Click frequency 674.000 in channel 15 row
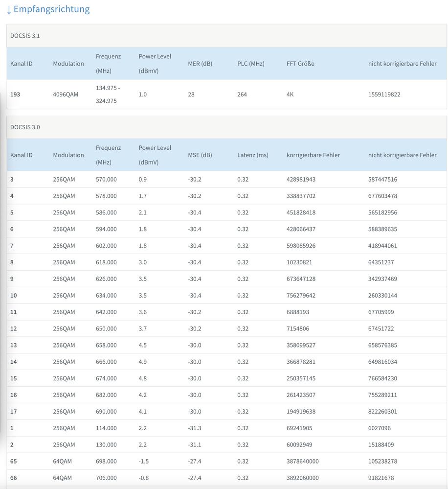This screenshot has height=489, width=448. (106, 378)
